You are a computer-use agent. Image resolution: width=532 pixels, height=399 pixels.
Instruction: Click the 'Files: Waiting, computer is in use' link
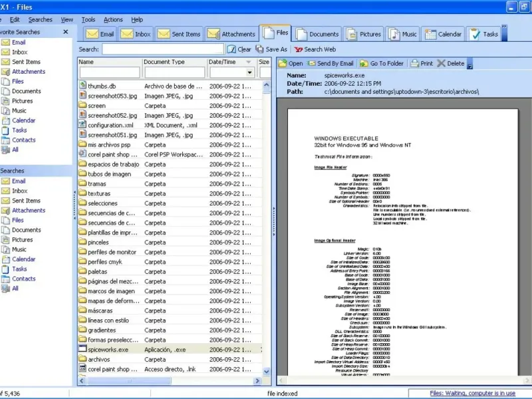pos(472,393)
